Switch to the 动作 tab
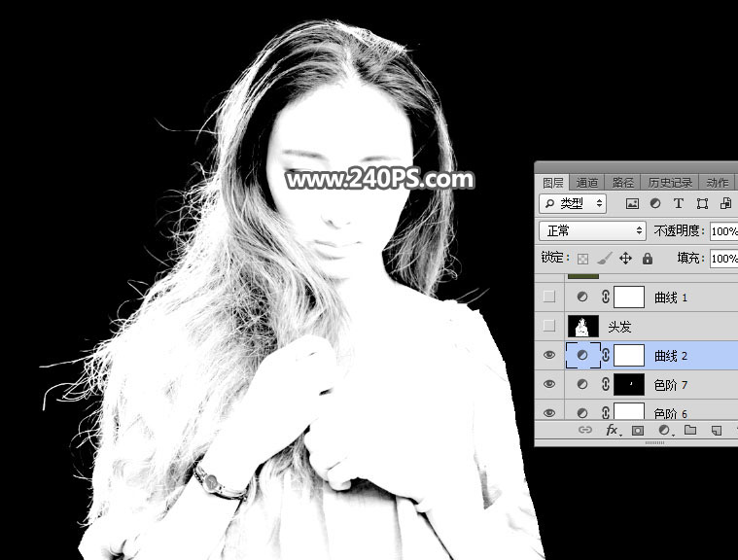 tap(718, 183)
